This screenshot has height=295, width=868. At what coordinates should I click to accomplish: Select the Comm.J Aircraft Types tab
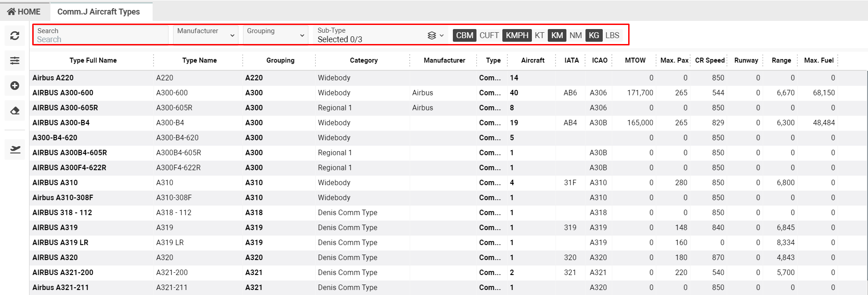[99, 12]
